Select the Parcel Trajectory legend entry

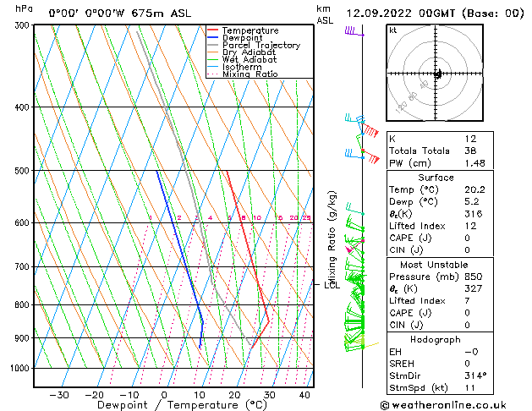pos(254,45)
